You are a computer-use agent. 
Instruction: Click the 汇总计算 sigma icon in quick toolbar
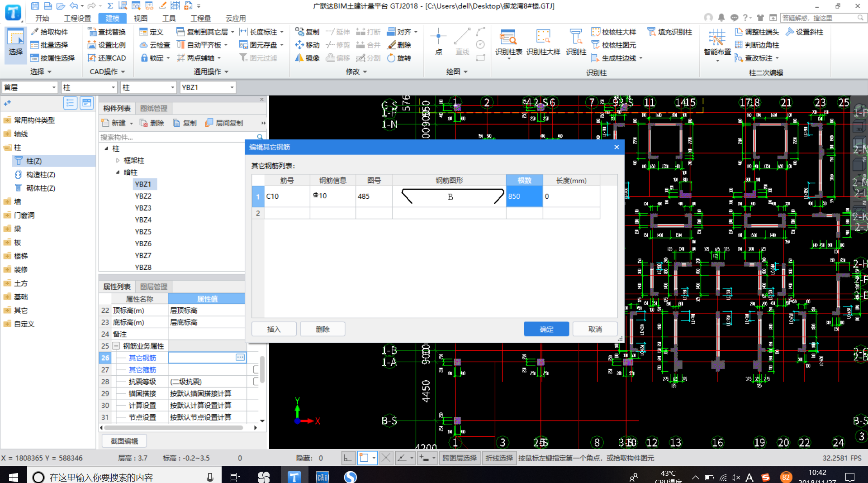[110, 6]
